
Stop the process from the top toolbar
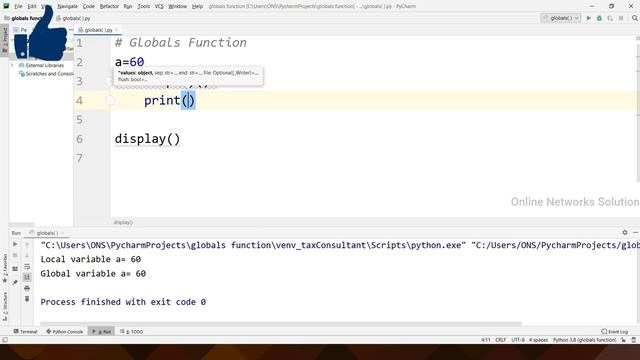pos(621,18)
